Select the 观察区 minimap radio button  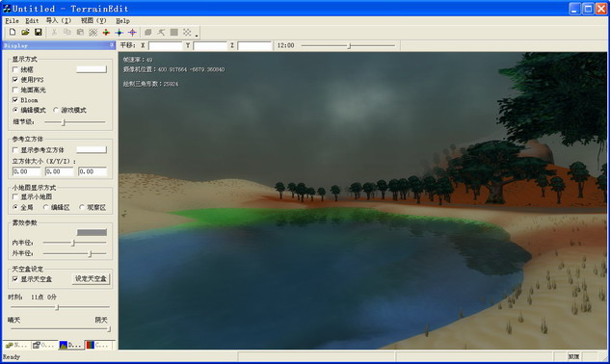(81, 207)
